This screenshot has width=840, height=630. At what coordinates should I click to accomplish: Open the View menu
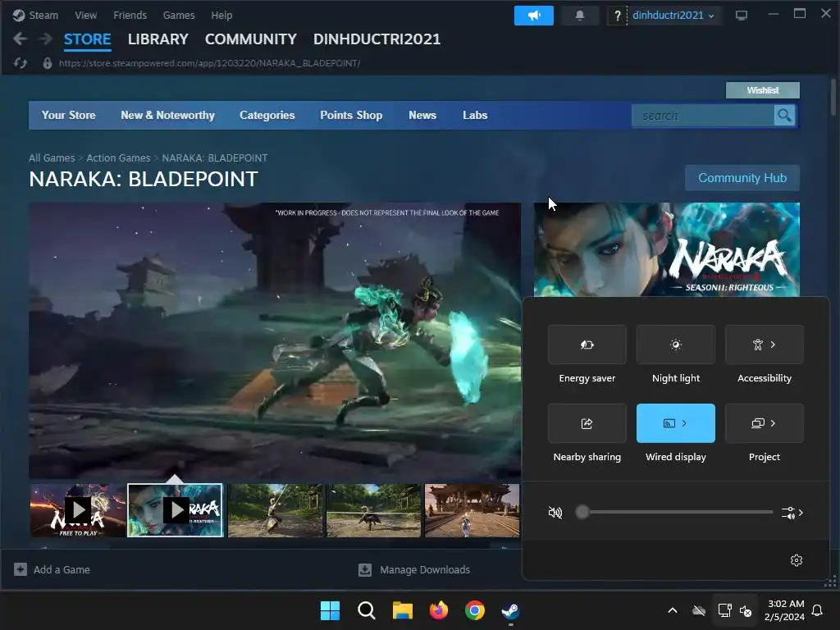(85, 16)
